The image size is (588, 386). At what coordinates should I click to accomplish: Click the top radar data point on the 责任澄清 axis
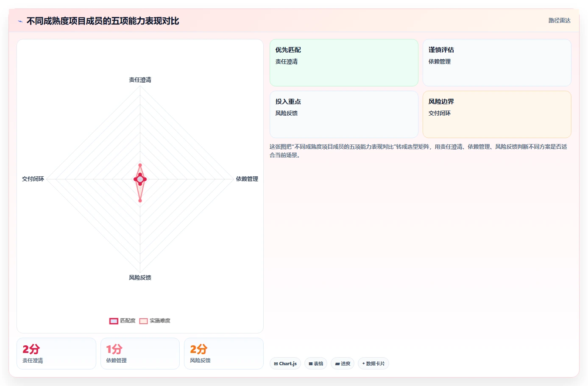pyautogui.click(x=140, y=165)
